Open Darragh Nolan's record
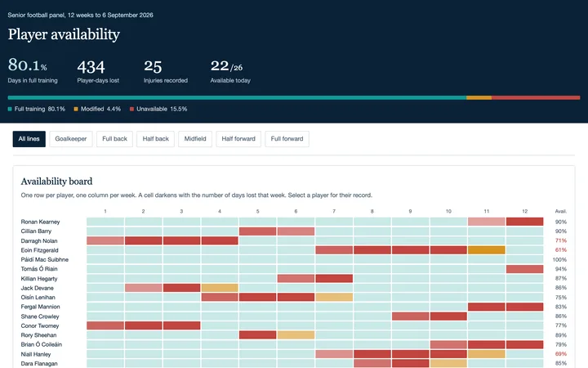This screenshot has width=588, height=368. coord(39,240)
